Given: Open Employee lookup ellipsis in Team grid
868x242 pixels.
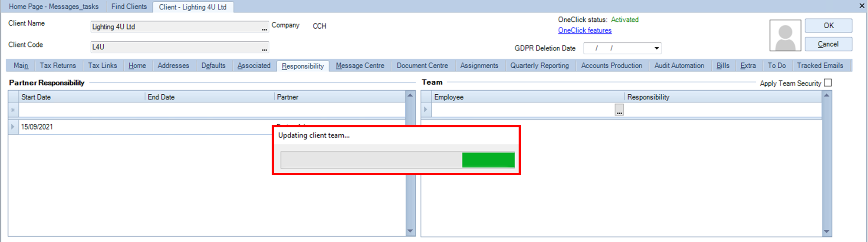Looking at the screenshot, I should tap(619, 110).
